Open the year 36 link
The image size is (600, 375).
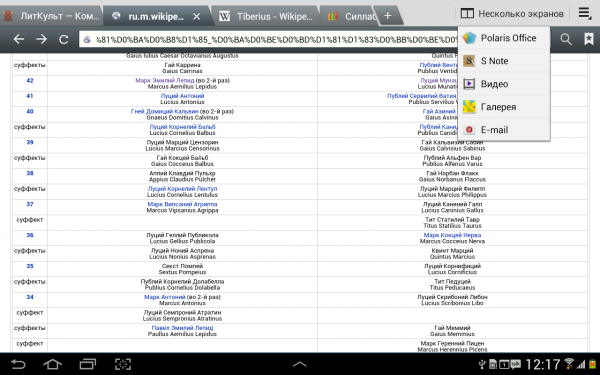pyautogui.click(x=30, y=235)
